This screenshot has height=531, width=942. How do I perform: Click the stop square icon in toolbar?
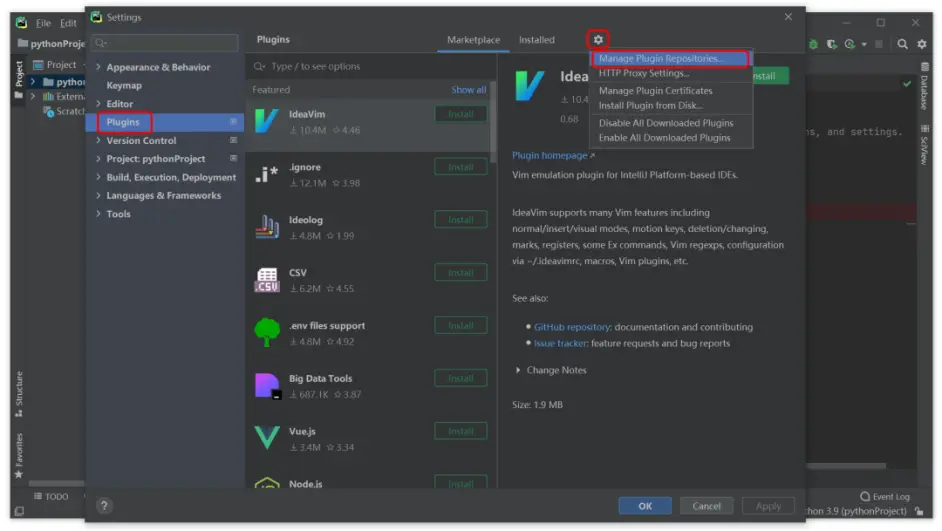[878, 44]
